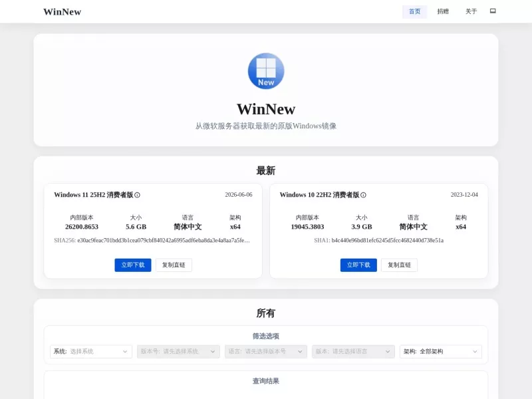This screenshot has height=399, width=532.
Task: Click 立即下载 for Windows 11 25H2
Action: pos(133,265)
